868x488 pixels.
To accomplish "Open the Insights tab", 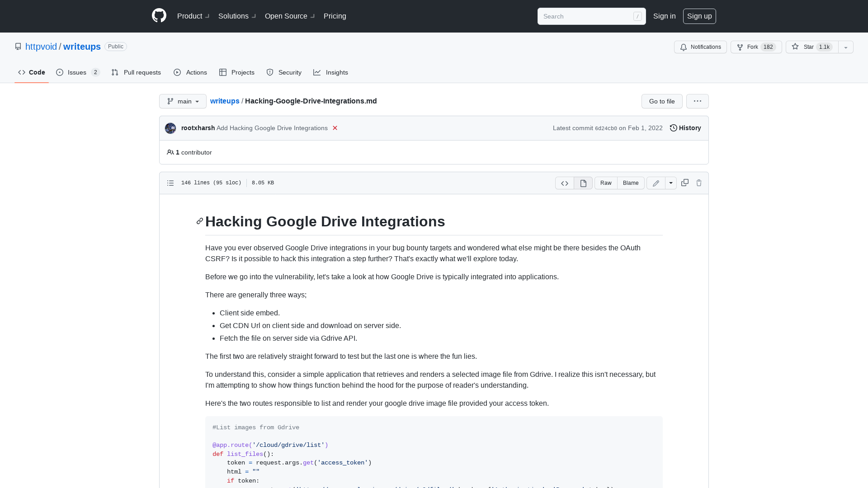I will 330,72.
